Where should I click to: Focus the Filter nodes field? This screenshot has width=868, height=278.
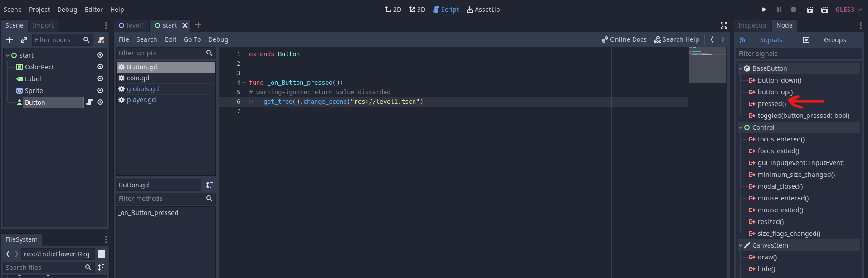click(x=63, y=40)
